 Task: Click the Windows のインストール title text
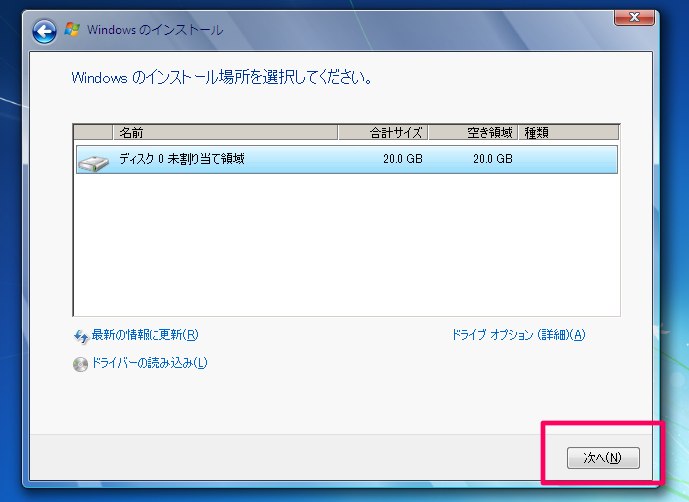click(155, 30)
